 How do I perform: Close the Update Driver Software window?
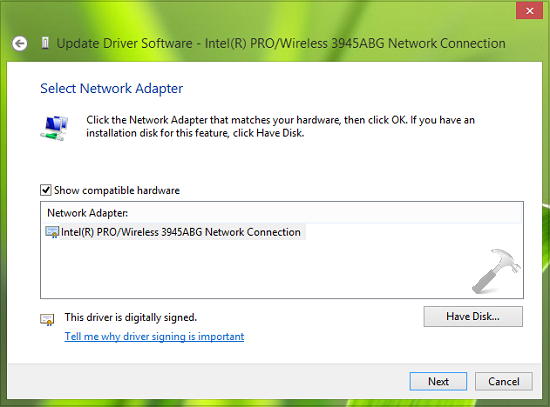click(529, 11)
